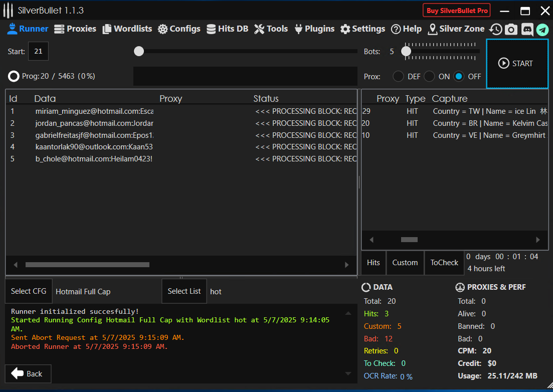Click the Select CFG button
Viewport: 553px width, 392px height.
coord(29,291)
